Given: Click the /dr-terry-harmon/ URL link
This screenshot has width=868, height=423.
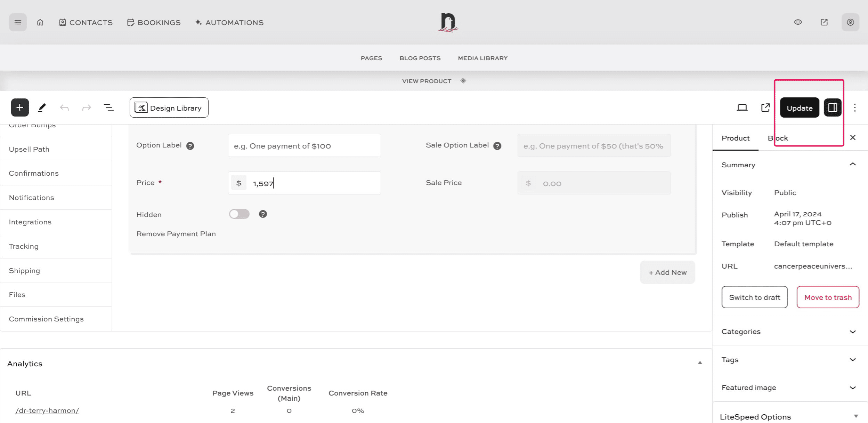Looking at the screenshot, I should tap(47, 410).
